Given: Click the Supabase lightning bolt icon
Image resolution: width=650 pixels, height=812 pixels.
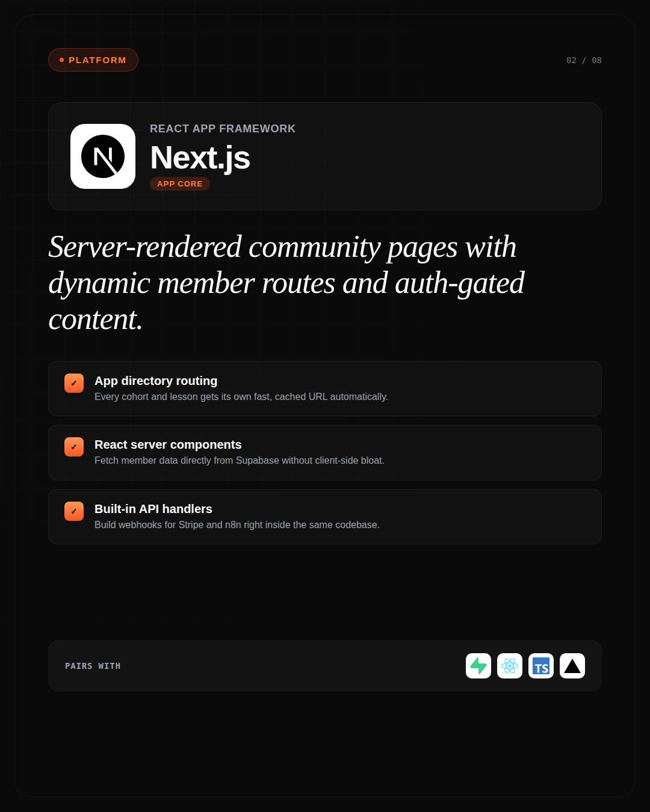Looking at the screenshot, I should tap(478, 666).
